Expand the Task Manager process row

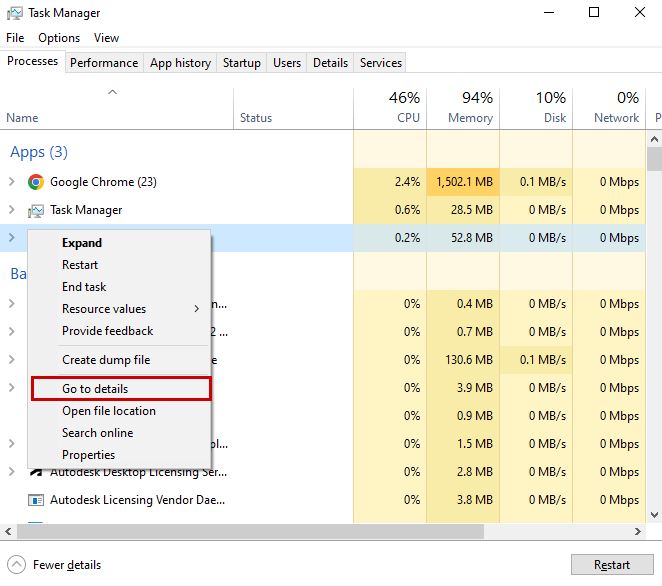pyautogui.click(x=12, y=210)
